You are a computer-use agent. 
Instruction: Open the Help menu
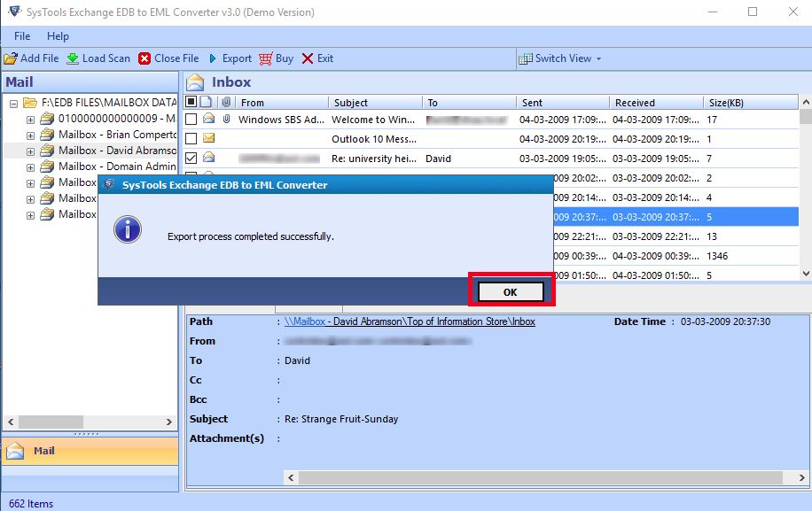[x=58, y=36]
